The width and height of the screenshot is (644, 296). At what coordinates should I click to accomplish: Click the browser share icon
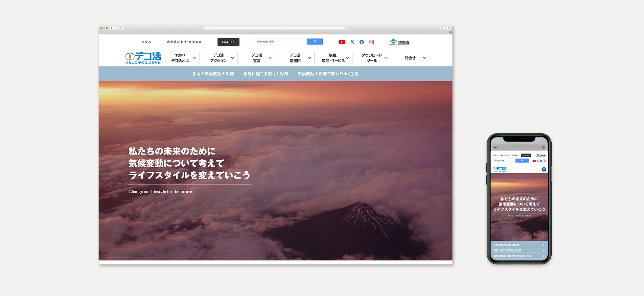click(x=442, y=28)
